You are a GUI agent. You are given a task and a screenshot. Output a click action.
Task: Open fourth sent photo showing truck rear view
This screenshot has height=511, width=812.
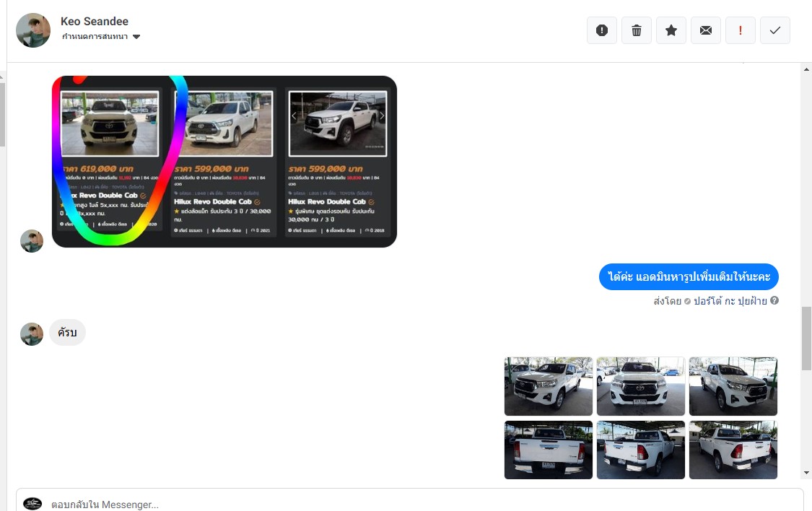coord(549,450)
